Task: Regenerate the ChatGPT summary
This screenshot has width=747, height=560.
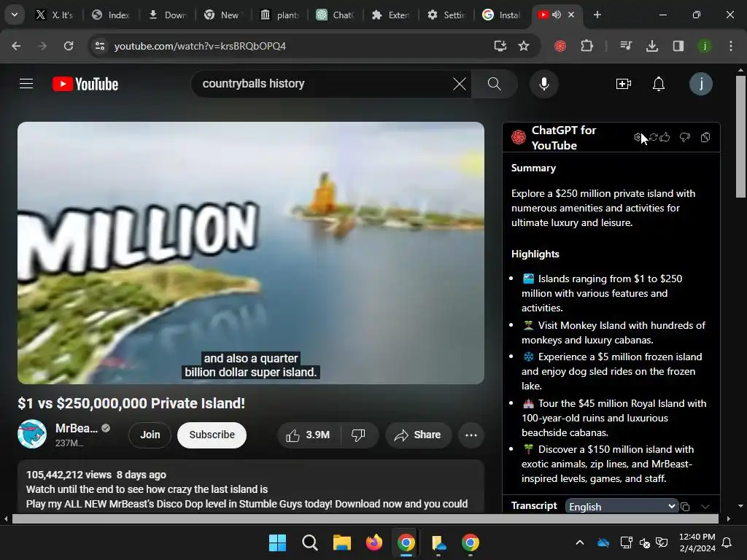Action: coord(653,137)
